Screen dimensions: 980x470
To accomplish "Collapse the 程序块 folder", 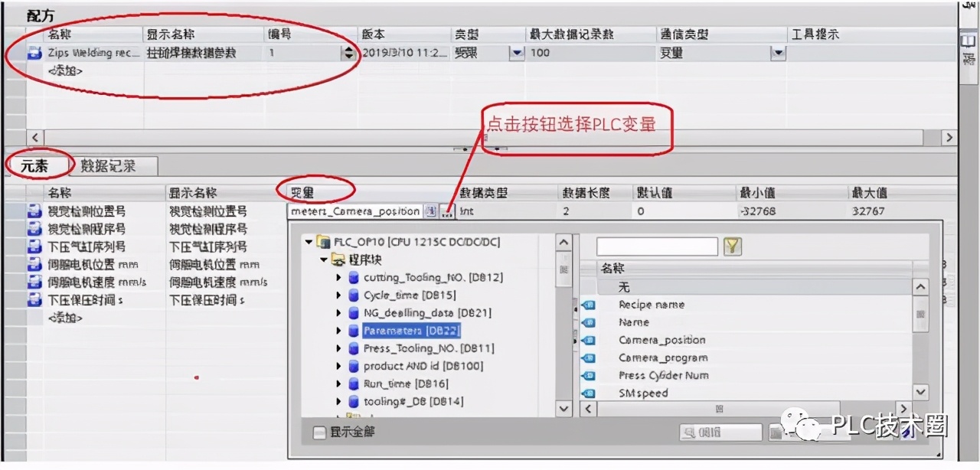I will tap(324, 260).
